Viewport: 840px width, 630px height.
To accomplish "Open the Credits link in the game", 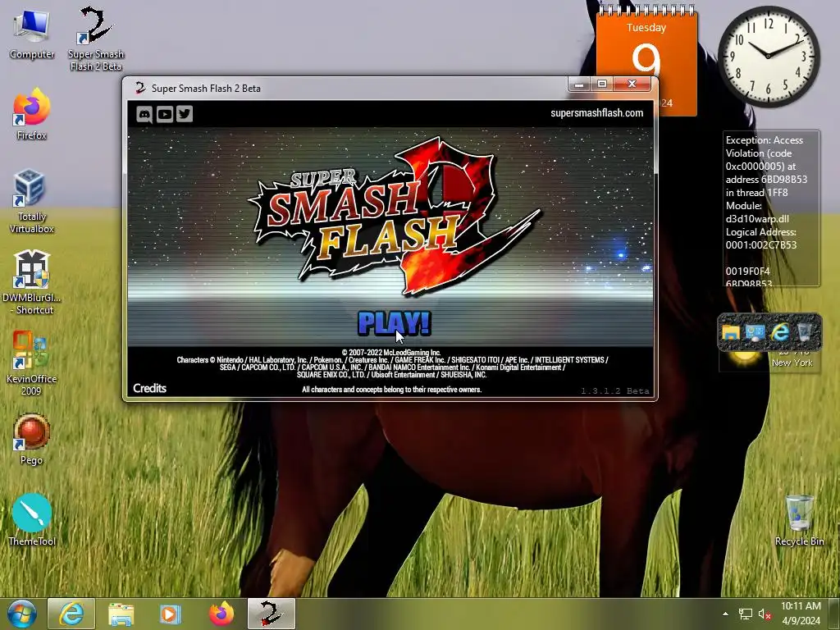I will coord(149,388).
